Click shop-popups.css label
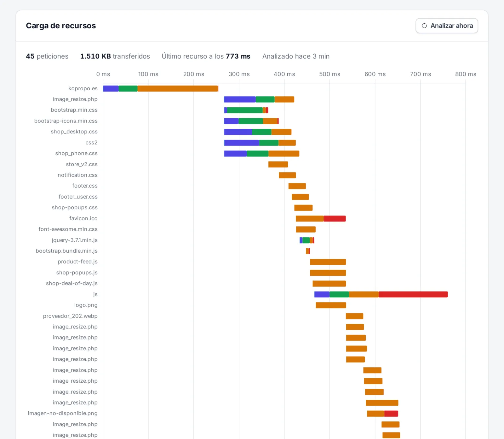 75,207
